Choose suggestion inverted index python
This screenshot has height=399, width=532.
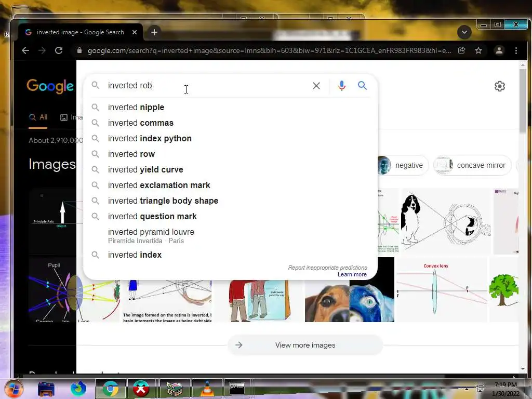230,138
